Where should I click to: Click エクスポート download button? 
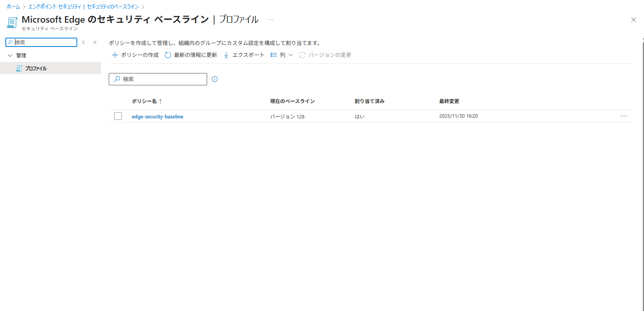(x=244, y=55)
